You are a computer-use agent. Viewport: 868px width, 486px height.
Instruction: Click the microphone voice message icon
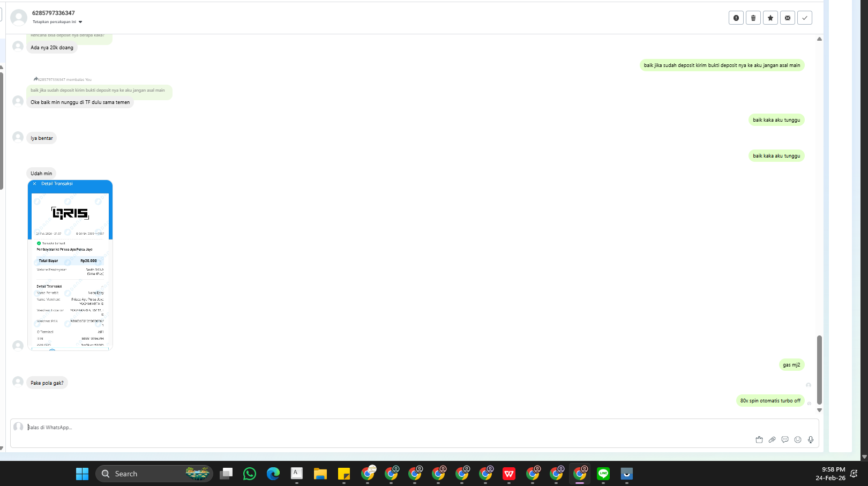(811, 439)
